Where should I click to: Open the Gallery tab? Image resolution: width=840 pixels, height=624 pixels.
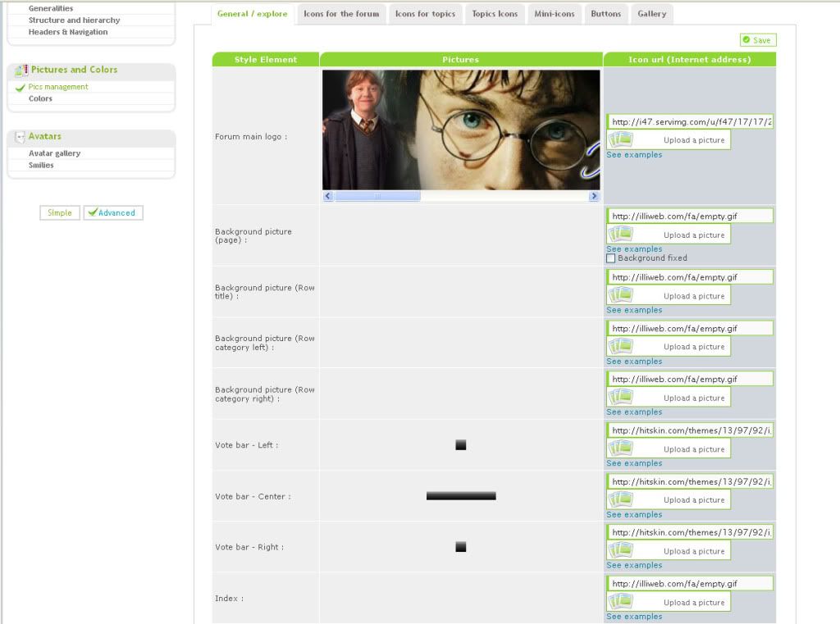pyautogui.click(x=652, y=14)
